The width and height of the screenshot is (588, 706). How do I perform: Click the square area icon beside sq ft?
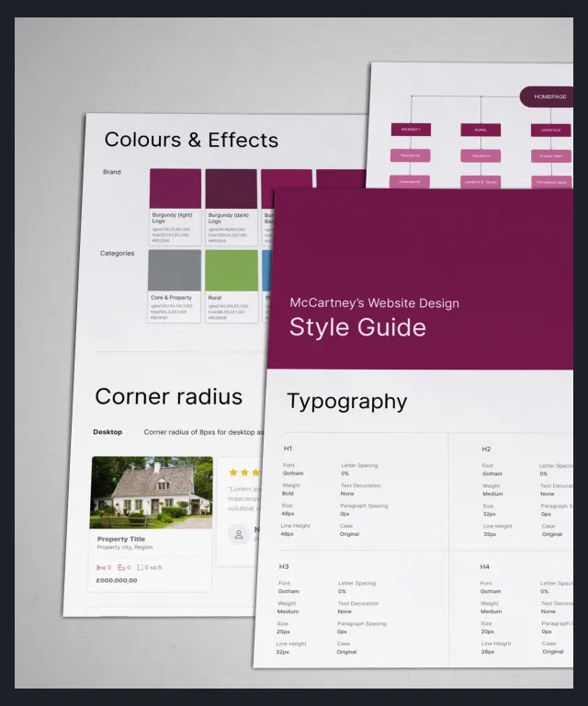pos(140,567)
